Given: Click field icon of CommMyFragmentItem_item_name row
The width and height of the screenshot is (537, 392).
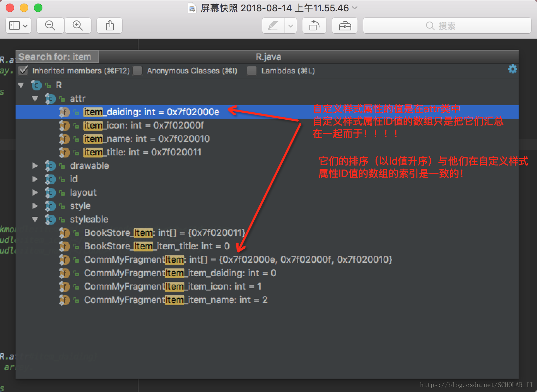Looking at the screenshot, I should tap(64, 300).
